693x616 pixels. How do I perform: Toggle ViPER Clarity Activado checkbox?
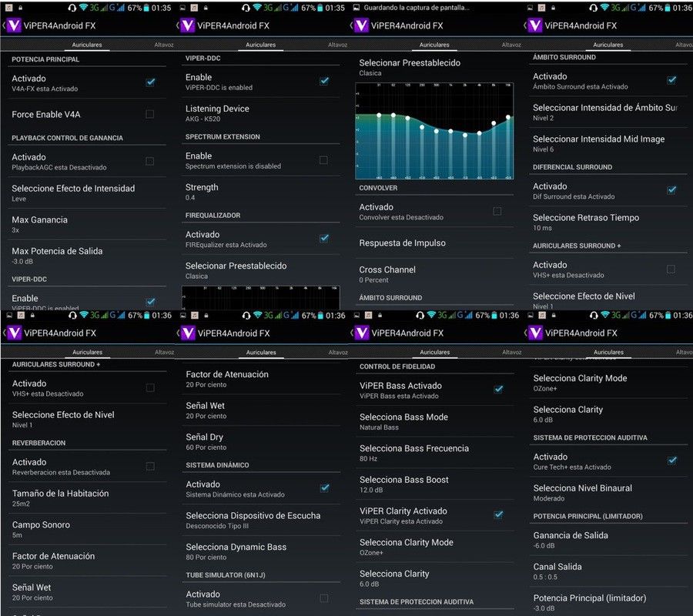498,515
